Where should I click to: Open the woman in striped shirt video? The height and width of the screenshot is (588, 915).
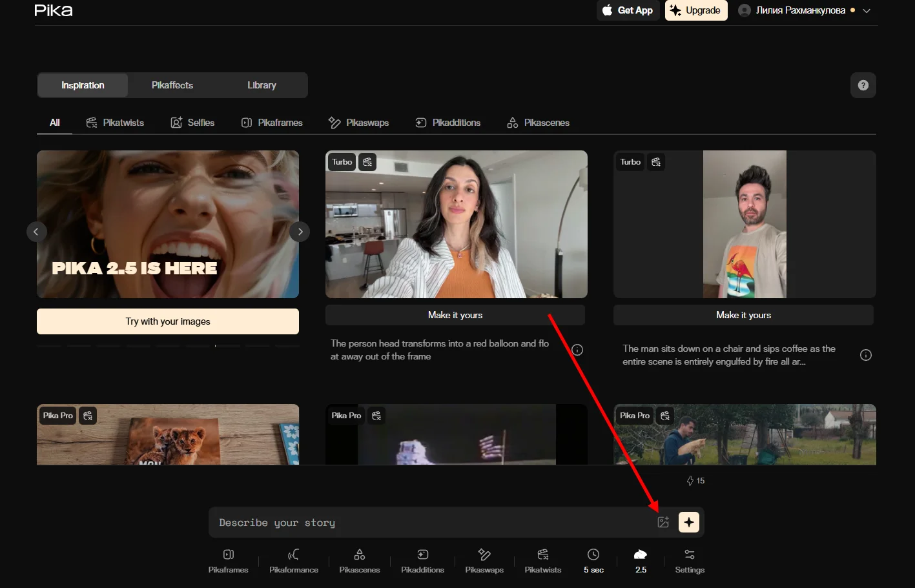point(457,224)
